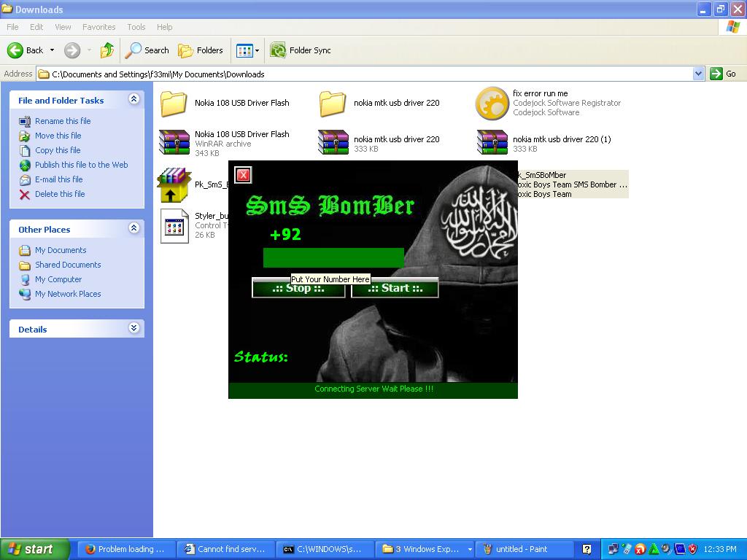Switch to Problem loading Firefox taskbar item

[x=125, y=549]
